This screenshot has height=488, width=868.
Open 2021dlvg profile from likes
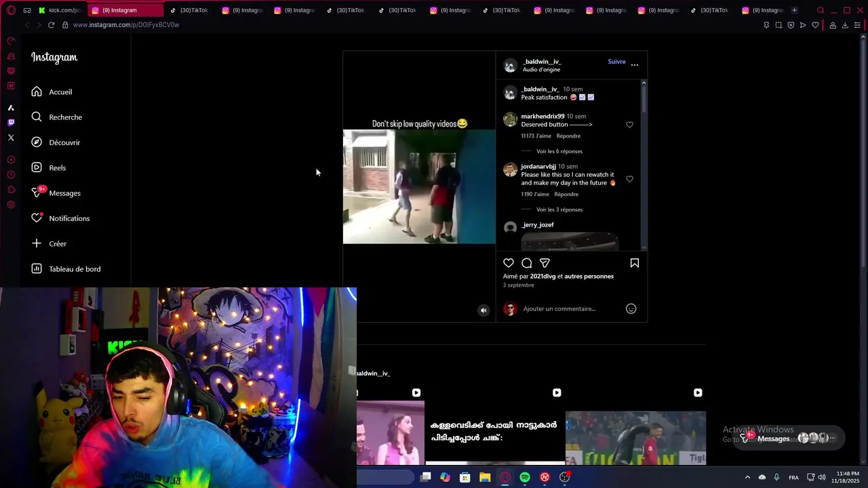[x=542, y=277]
